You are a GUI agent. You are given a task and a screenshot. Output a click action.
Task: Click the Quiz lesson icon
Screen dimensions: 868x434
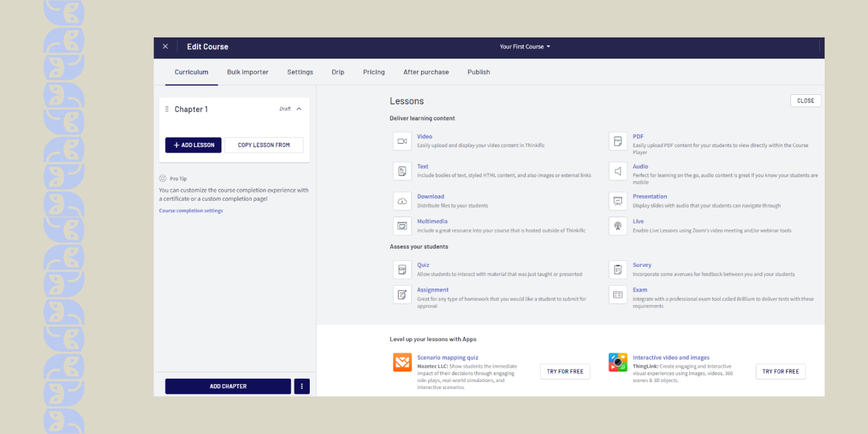pyautogui.click(x=402, y=270)
